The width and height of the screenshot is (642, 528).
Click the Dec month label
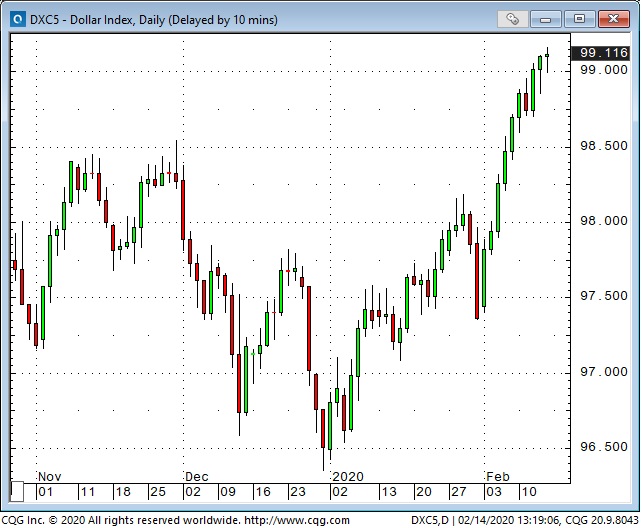tap(197, 477)
